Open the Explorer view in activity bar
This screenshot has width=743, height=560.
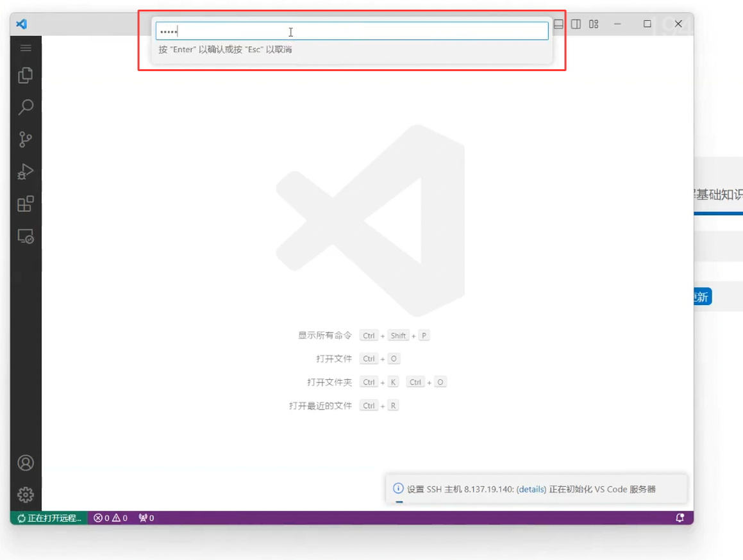26,76
